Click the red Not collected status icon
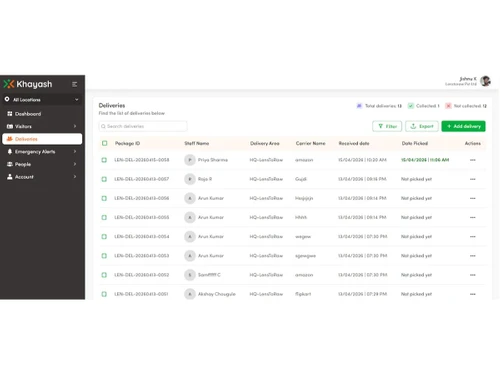This screenshot has width=500, height=375. click(448, 106)
